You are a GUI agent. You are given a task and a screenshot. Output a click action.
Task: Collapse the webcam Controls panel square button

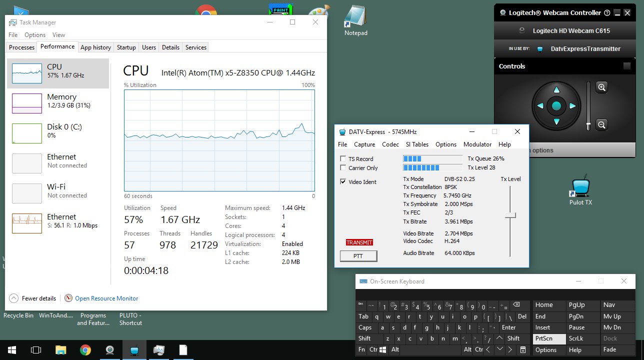(x=626, y=66)
